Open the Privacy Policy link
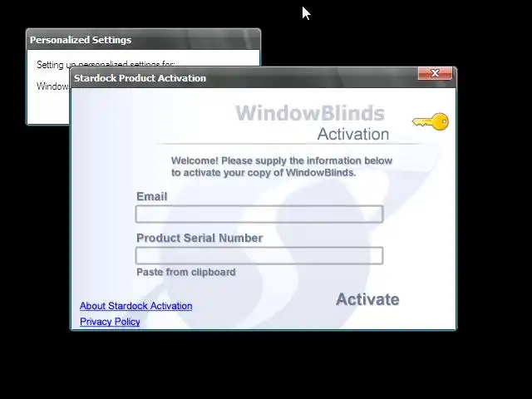The image size is (532, 399). tap(110, 322)
